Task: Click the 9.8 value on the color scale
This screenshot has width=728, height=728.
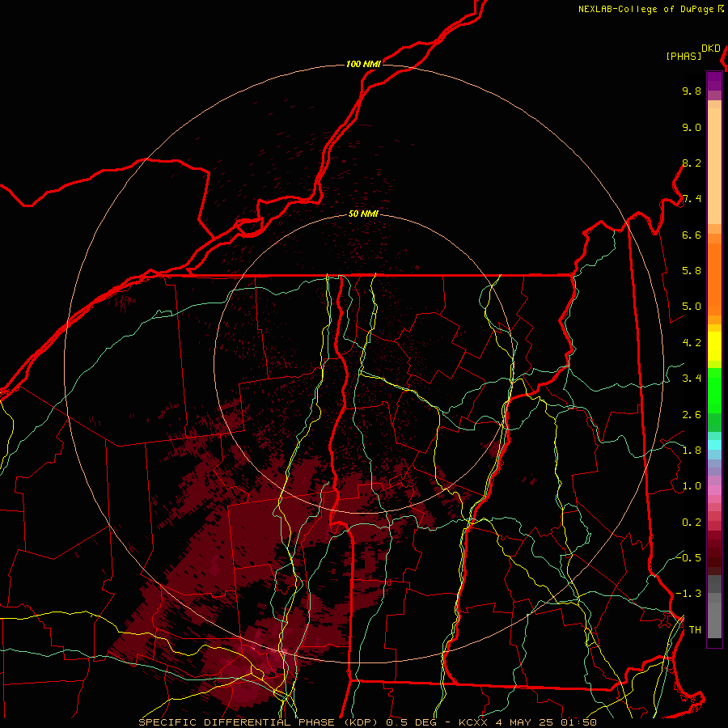Action: pos(692,91)
